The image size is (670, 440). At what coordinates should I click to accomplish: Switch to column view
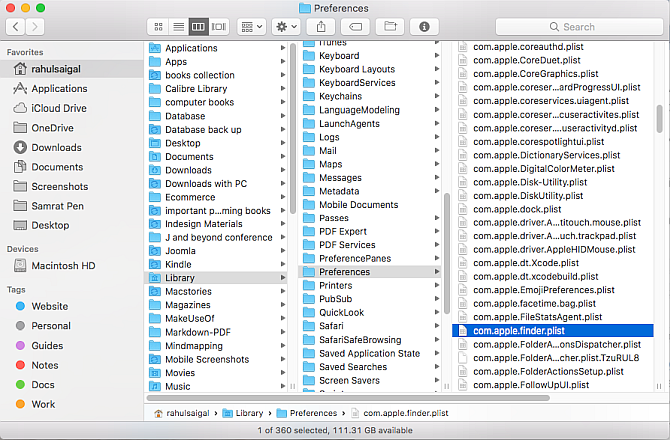(198, 27)
